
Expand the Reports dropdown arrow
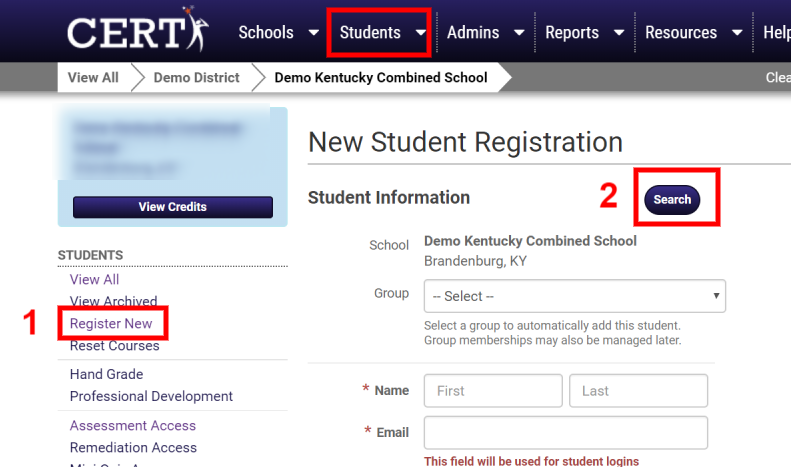[x=618, y=33]
